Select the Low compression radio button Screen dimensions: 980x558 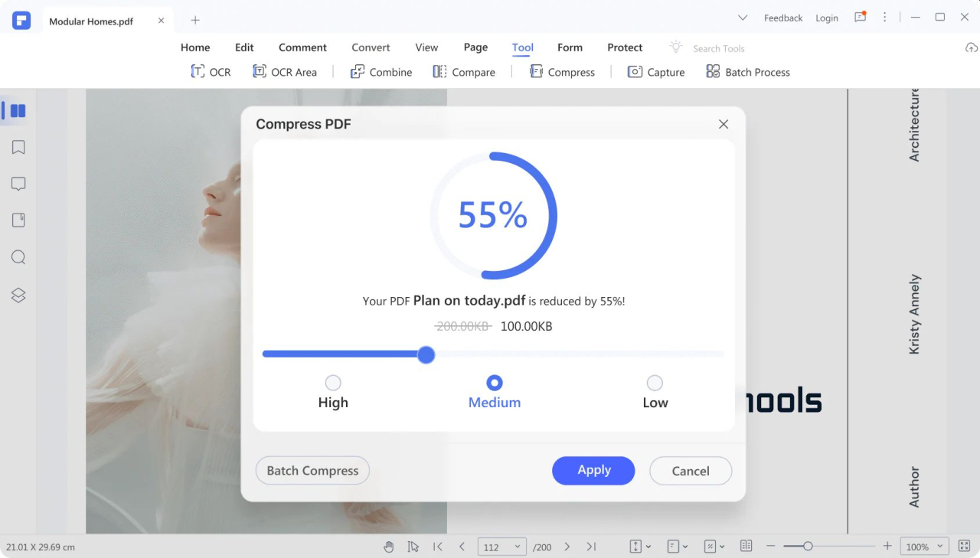[x=655, y=383]
